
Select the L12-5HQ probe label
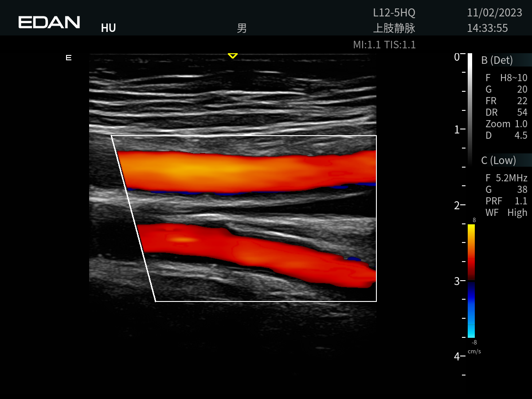[x=394, y=13]
